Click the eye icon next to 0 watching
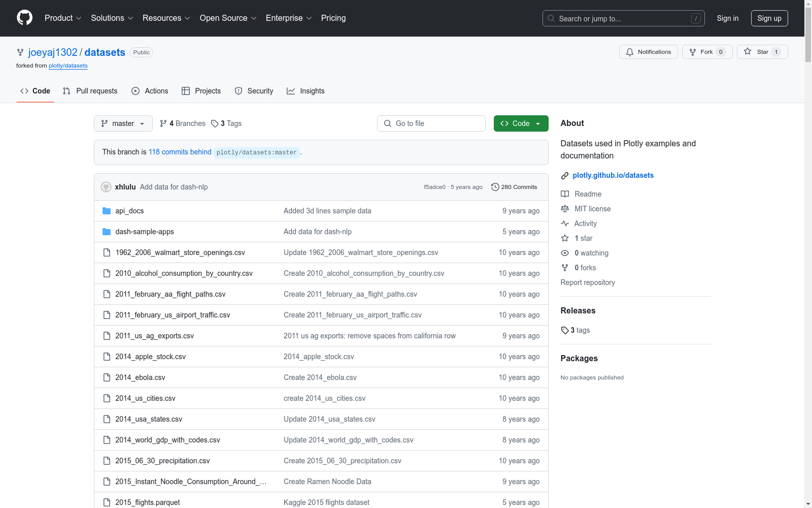 (565, 253)
